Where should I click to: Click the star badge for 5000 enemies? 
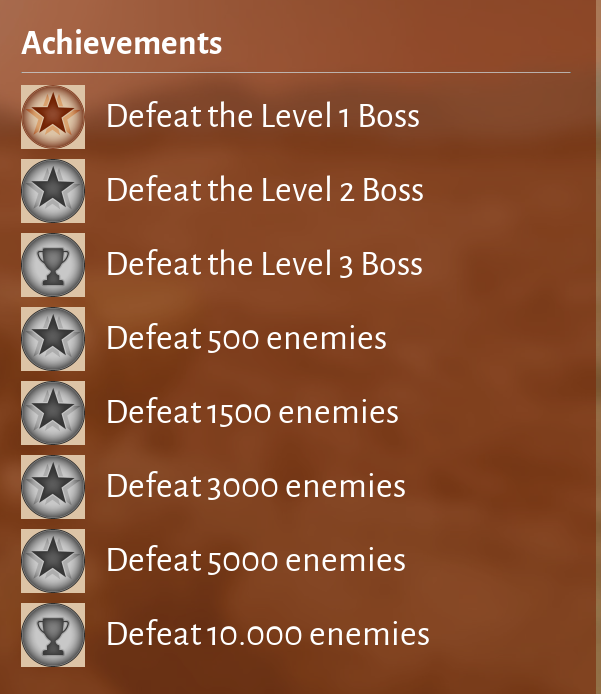[53, 561]
